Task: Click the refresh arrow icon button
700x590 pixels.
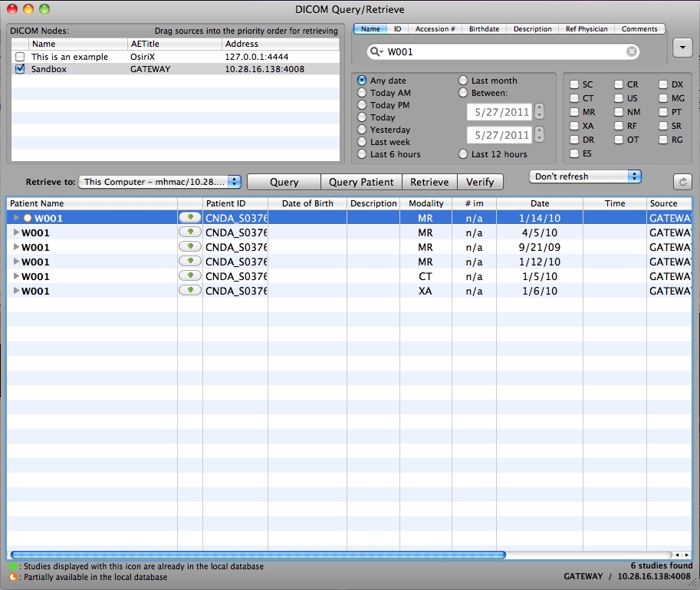Action: point(682,182)
